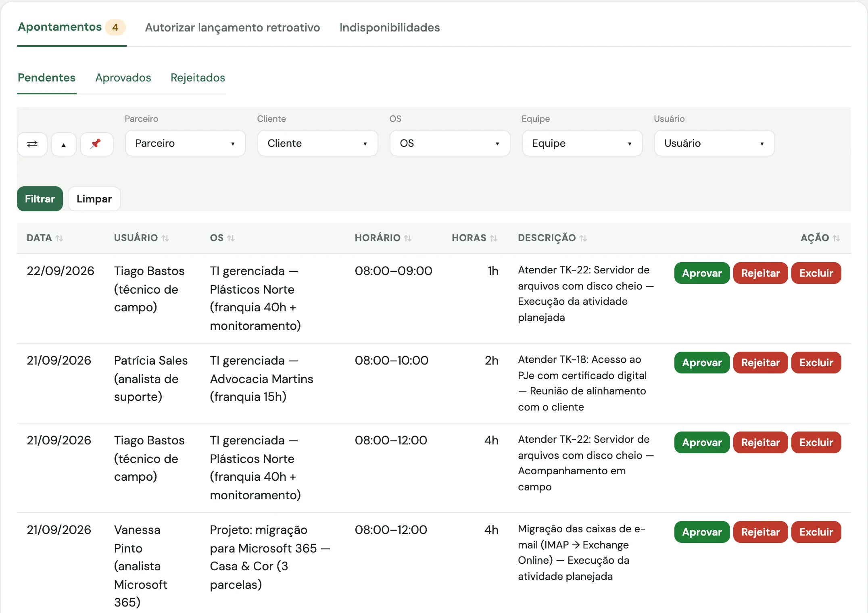Screen dimensions: 868x613
Task: Sort by DATA column arrows
Action: click(59, 238)
